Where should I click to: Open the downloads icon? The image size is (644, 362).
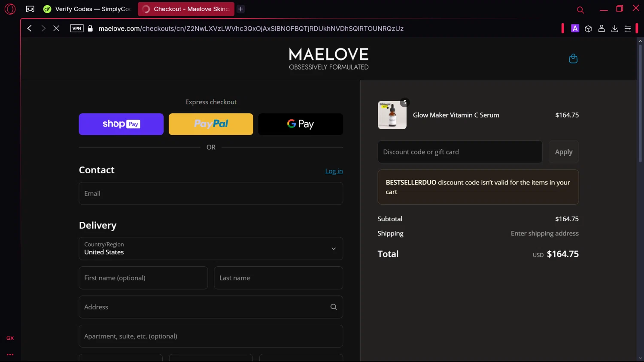[x=615, y=28]
